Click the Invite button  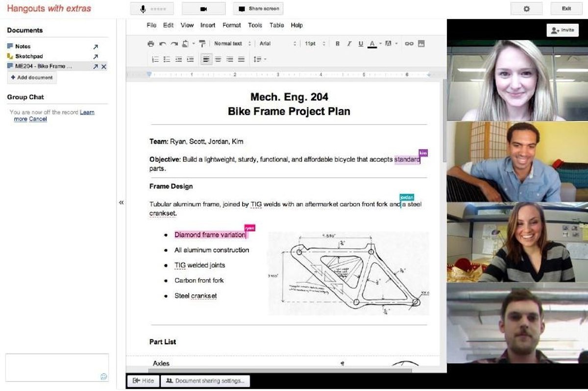(x=562, y=30)
